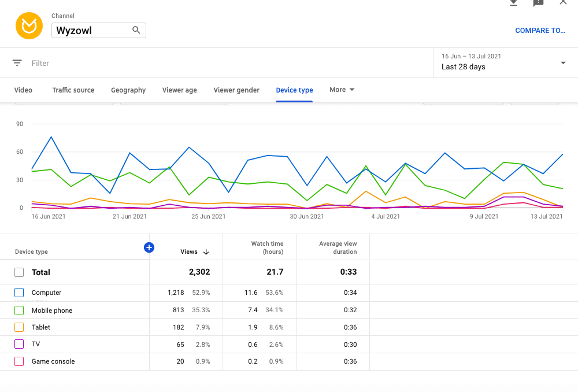Click Watch time (hours) column header
Image resolution: width=578 pixels, height=392 pixels.
pyautogui.click(x=267, y=248)
